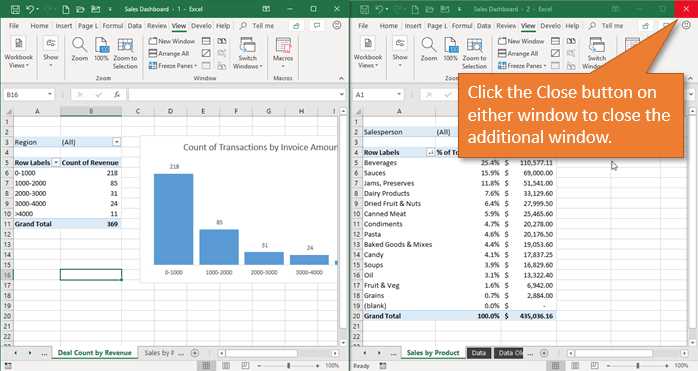Open Freeze Panes dropdown in left window
This screenshot has height=371, width=698.
[x=173, y=65]
